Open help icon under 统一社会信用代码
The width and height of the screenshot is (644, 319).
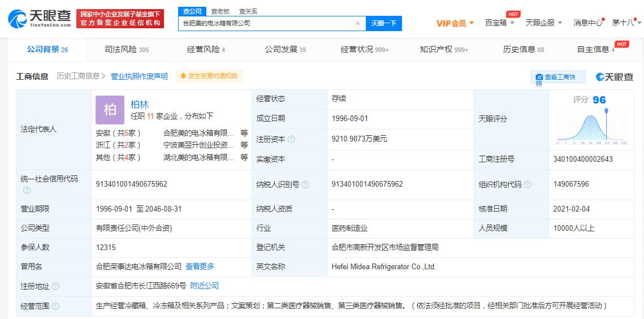pyautogui.click(x=27, y=191)
